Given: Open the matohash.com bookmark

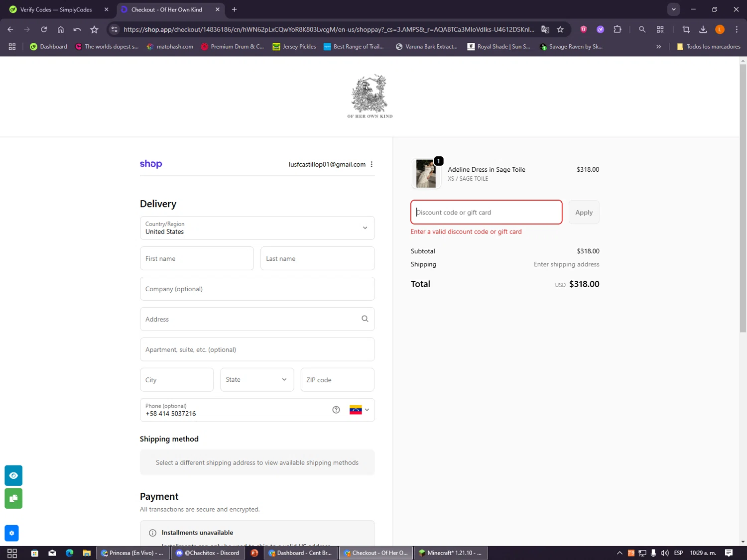Looking at the screenshot, I should [x=170, y=46].
